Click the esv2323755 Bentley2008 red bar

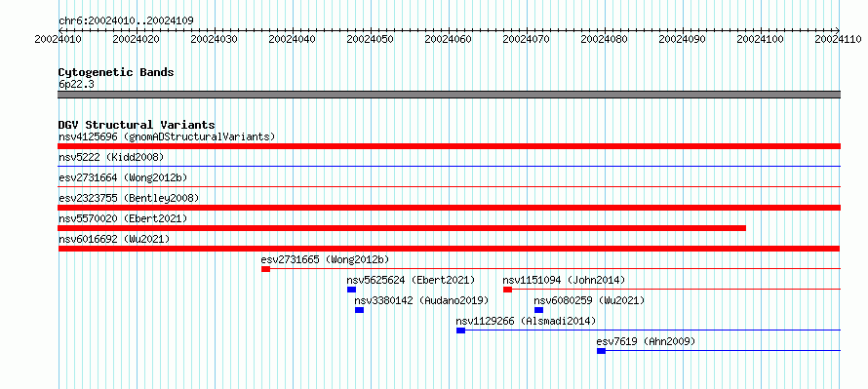(449, 208)
